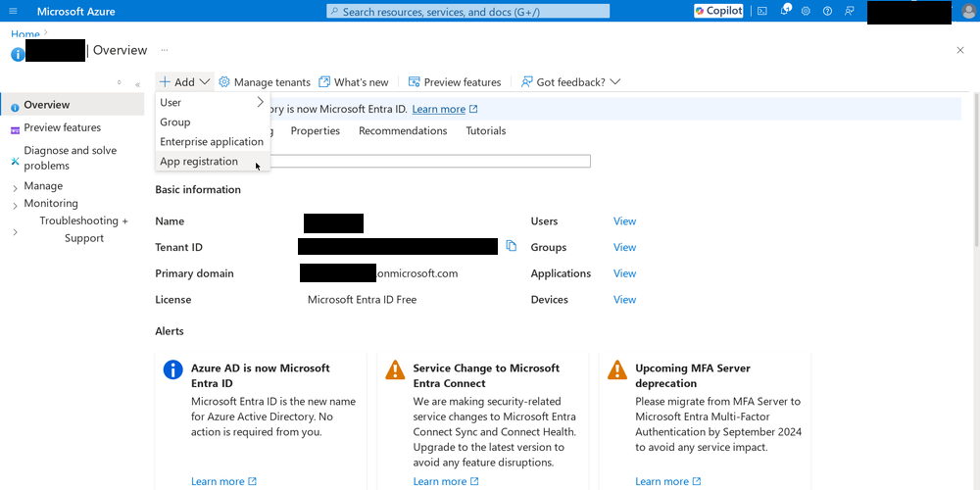Expand the User submenu
Screen dimensions: 980x490
pos(213,103)
